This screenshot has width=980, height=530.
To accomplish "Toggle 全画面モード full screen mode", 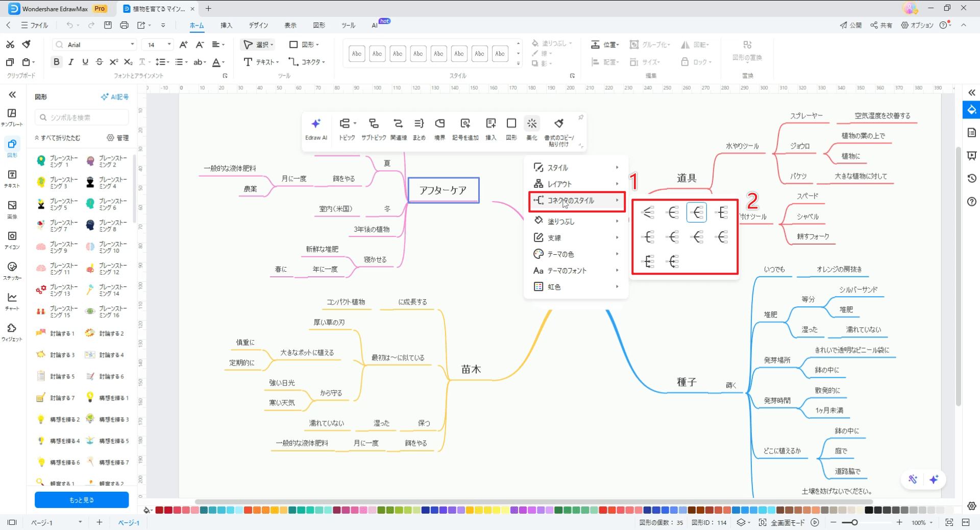I will pyautogui.click(x=782, y=522).
